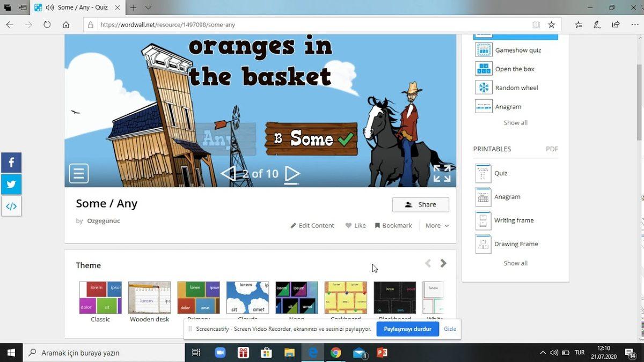Click the next arrow in Theme carousel
This screenshot has height=362, width=644.
(x=443, y=263)
